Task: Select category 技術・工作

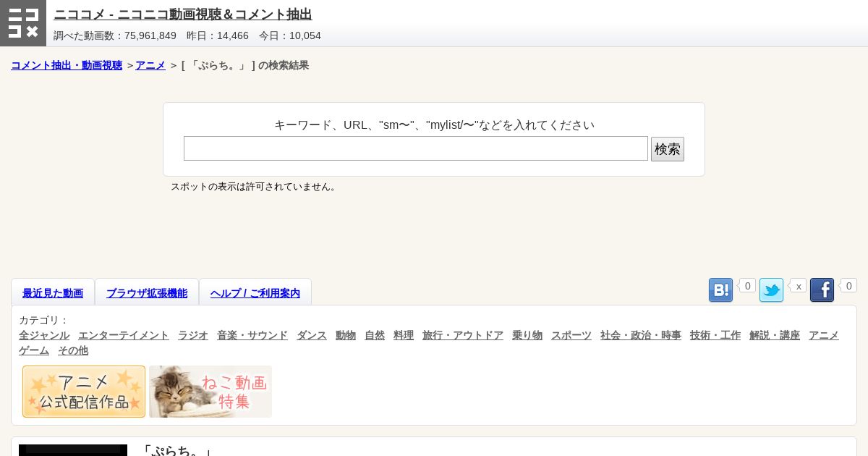Action: 715,335
